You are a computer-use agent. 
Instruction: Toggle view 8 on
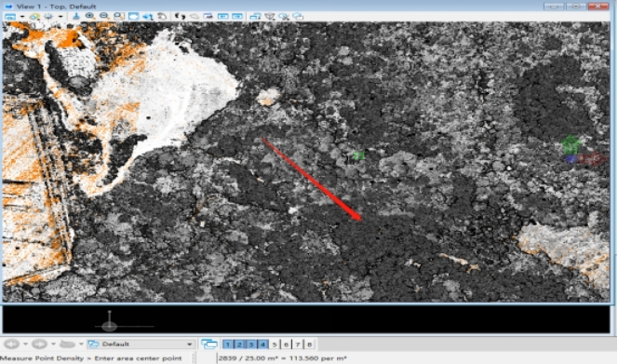[x=309, y=344]
